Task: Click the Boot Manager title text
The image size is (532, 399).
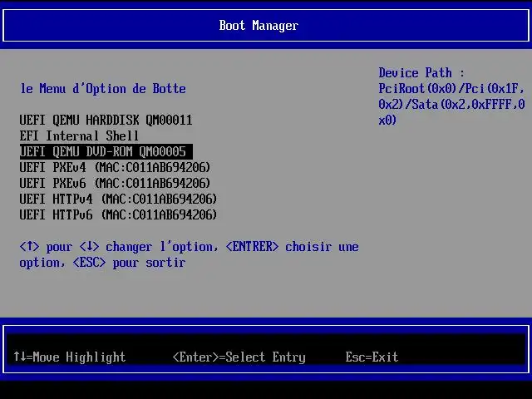Action: [259, 26]
